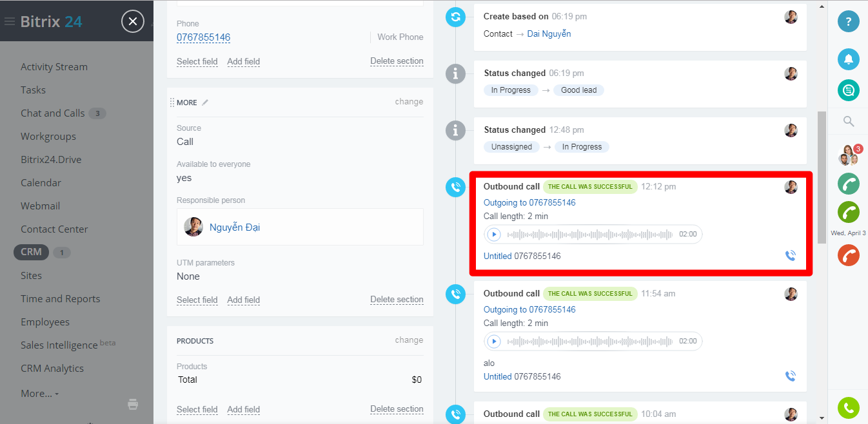Click Delete section in MORE section
868x424 pixels.
coord(397,300)
